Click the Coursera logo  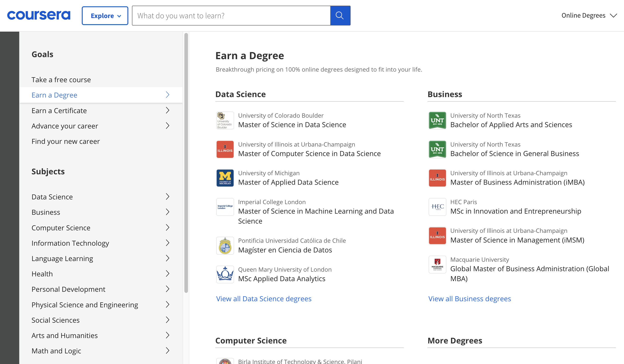pos(39,15)
